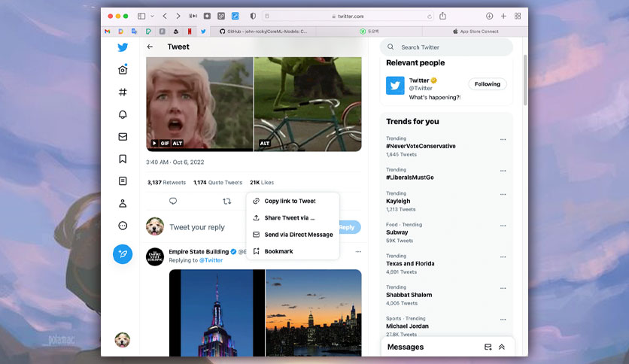
Task: Click the ALT badge on Kermit image
Action: pyautogui.click(x=265, y=143)
